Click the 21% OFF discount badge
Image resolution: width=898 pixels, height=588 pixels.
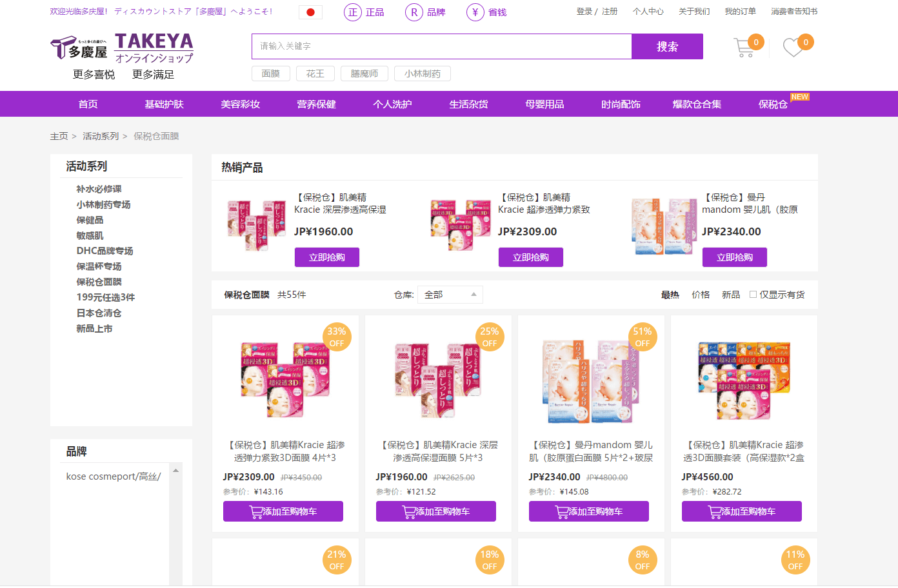click(x=337, y=560)
